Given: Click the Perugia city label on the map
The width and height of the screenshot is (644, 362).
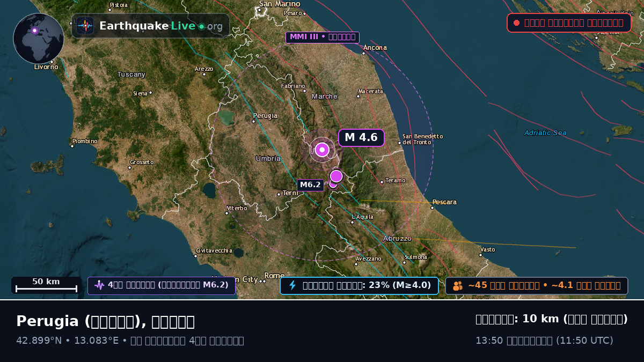Looking at the screenshot, I should pos(265,116).
